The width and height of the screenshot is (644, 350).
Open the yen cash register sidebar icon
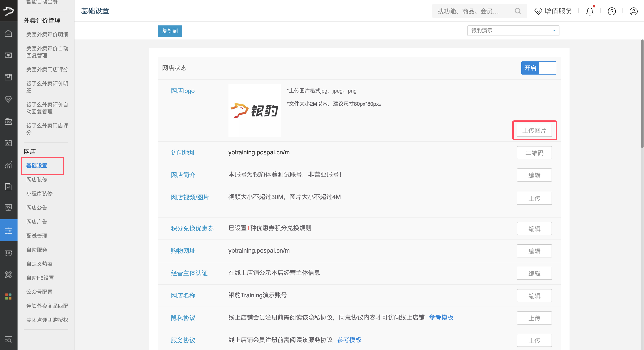[x=8, y=55]
